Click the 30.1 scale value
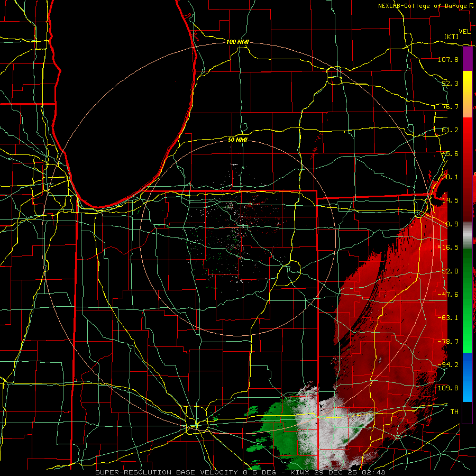The width and height of the screenshot is (476, 476). [x=450, y=177]
